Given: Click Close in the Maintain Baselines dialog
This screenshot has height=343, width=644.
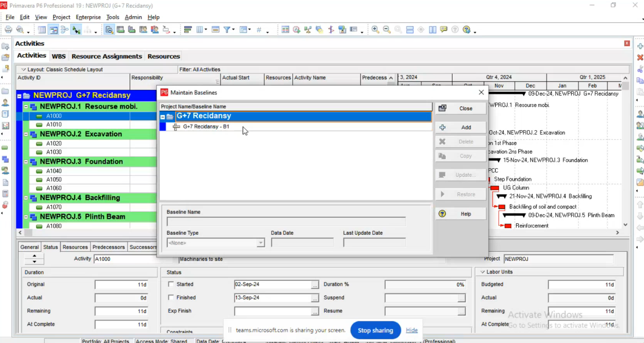Looking at the screenshot, I should [461, 108].
